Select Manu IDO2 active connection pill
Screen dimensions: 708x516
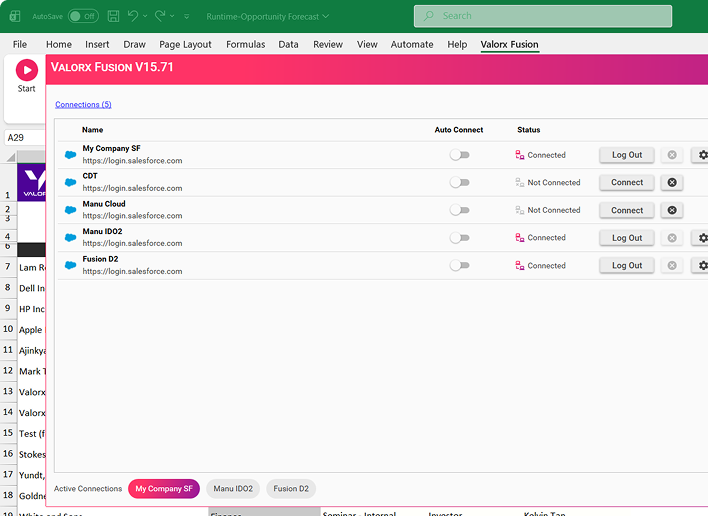click(233, 488)
